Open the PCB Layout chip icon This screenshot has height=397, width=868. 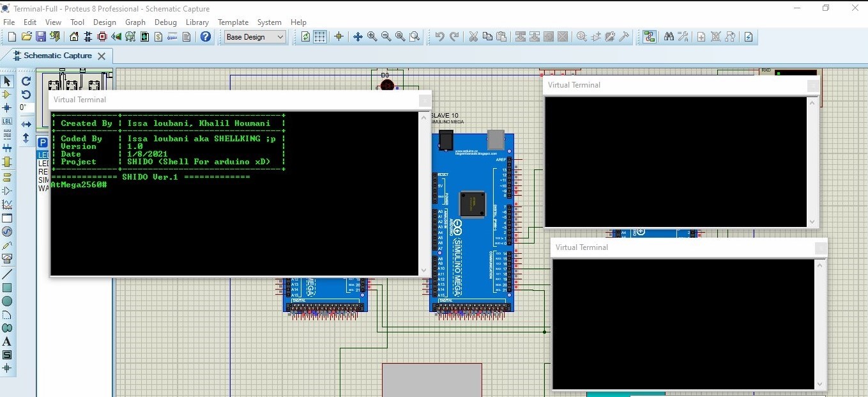(x=102, y=37)
